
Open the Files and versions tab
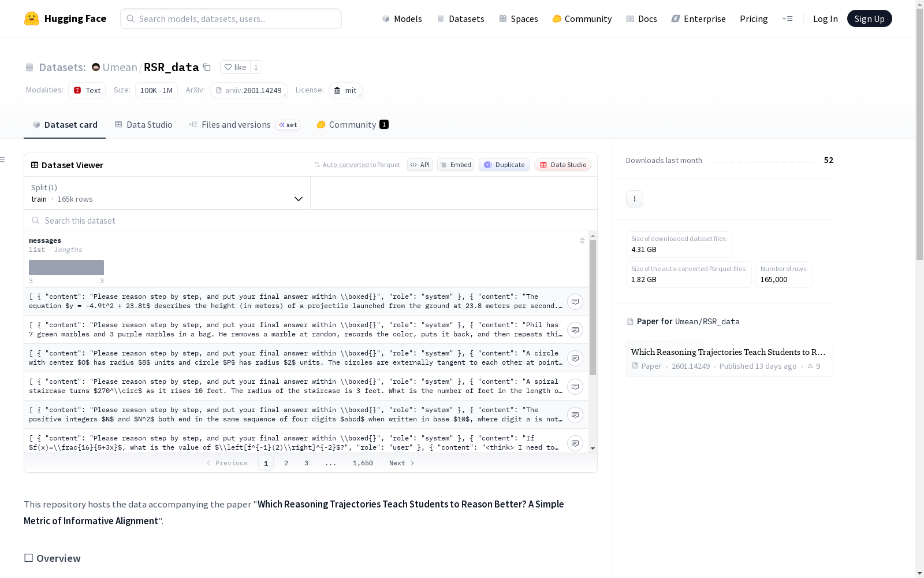(244, 125)
